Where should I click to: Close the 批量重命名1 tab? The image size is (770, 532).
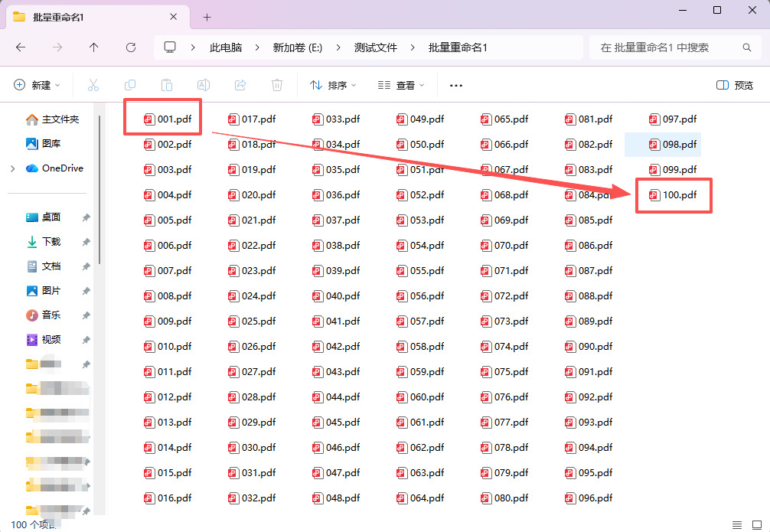tap(173, 17)
